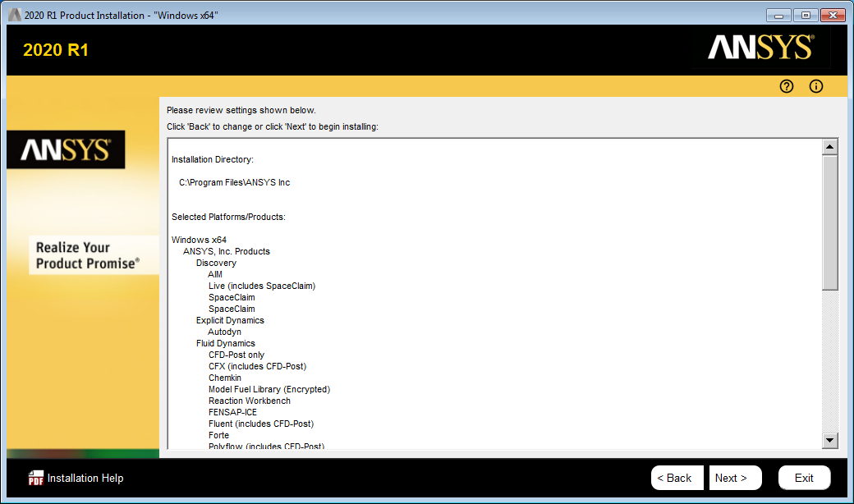854x504 pixels.
Task: Maximize the installer window
Action: pyautogui.click(x=806, y=16)
